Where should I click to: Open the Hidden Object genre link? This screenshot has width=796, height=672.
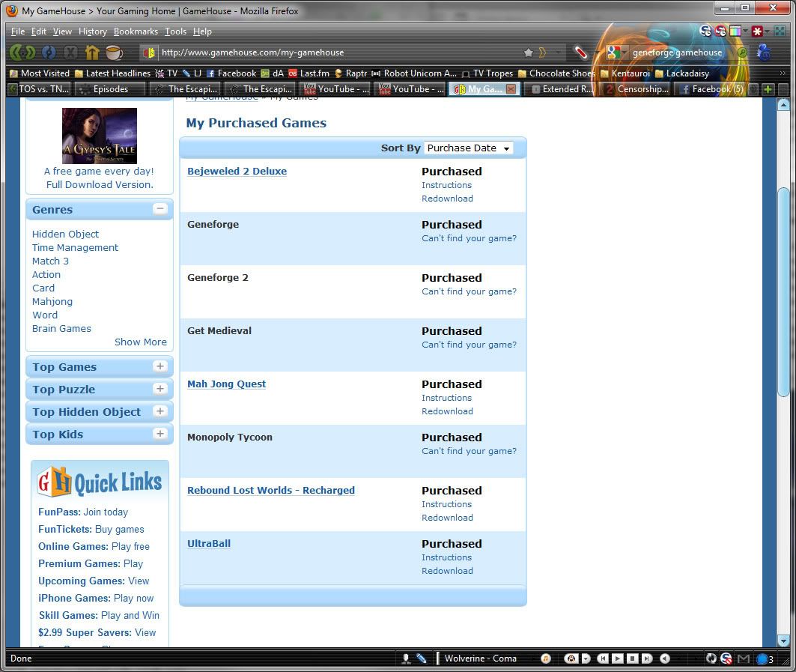tap(65, 234)
